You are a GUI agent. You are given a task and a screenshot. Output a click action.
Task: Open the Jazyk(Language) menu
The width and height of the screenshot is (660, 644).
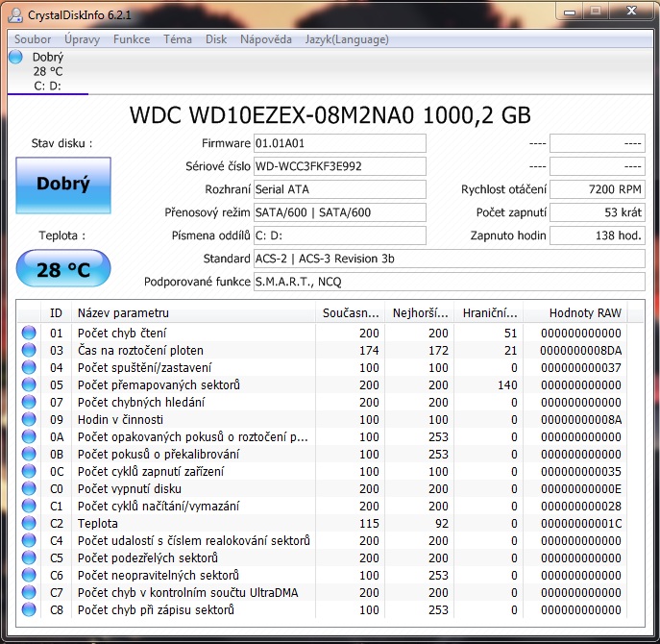coord(347,39)
